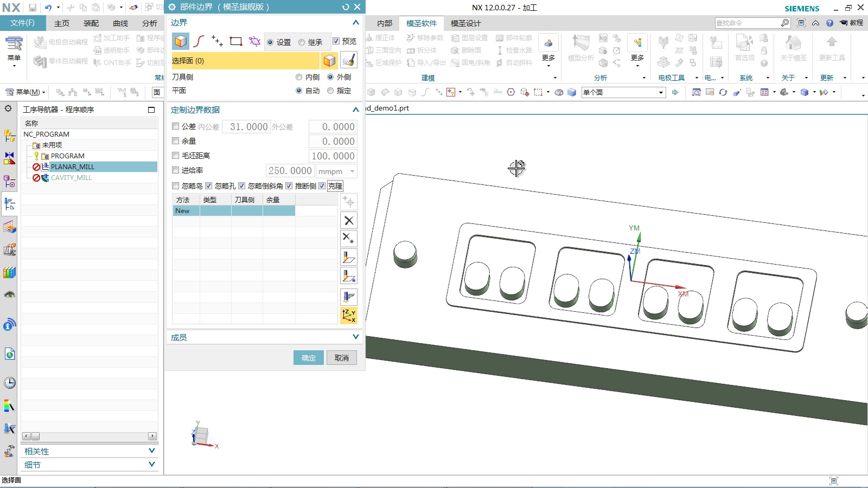
Task: Select 自动 plane option
Action: click(299, 91)
